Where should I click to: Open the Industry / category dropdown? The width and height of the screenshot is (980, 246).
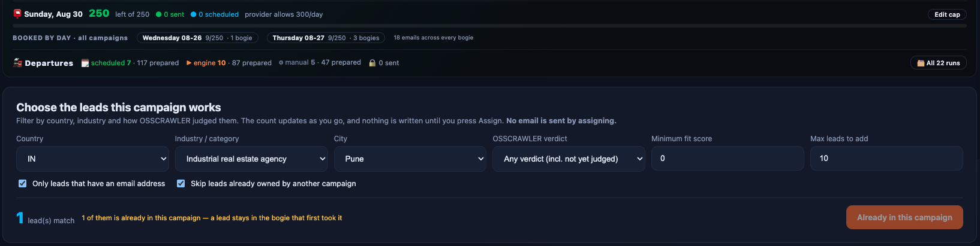[x=251, y=159]
